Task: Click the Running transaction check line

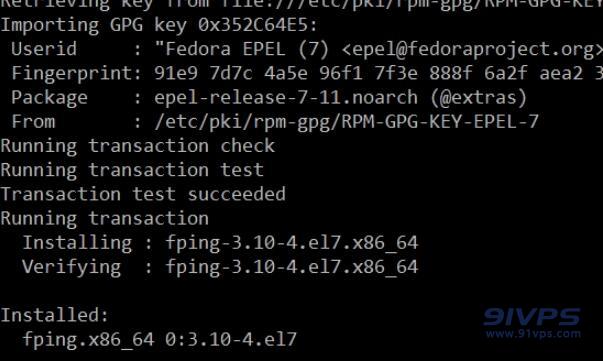Action: 138,147
